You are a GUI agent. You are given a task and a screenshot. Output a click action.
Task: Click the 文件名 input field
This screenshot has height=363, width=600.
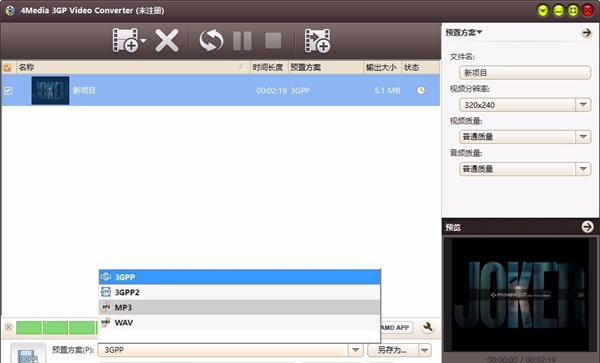coord(525,73)
